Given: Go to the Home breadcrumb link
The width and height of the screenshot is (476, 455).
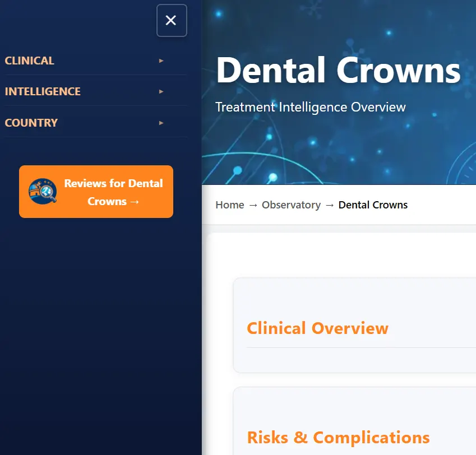Looking at the screenshot, I should tap(230, 205).
